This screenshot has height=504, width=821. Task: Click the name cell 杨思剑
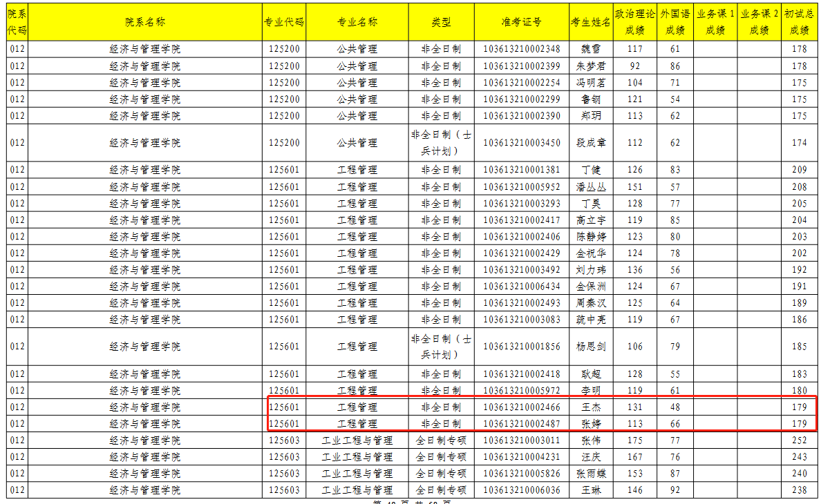591,347
